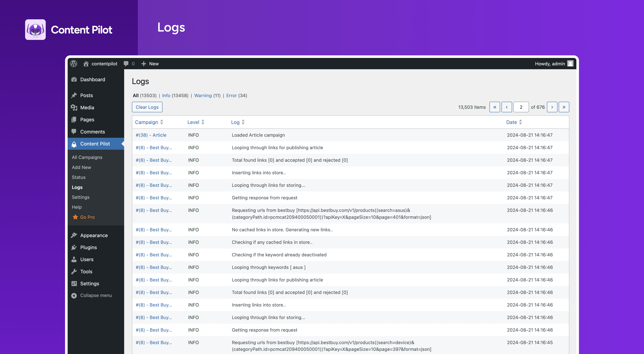
Task: Click the home icon beside contentpilot
Action: [86, 64]
